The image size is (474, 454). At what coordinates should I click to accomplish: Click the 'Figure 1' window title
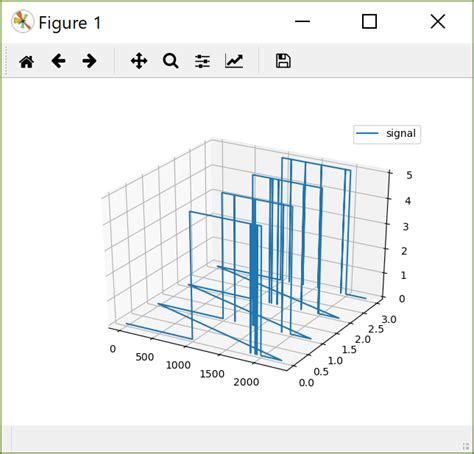click(70, 23)
